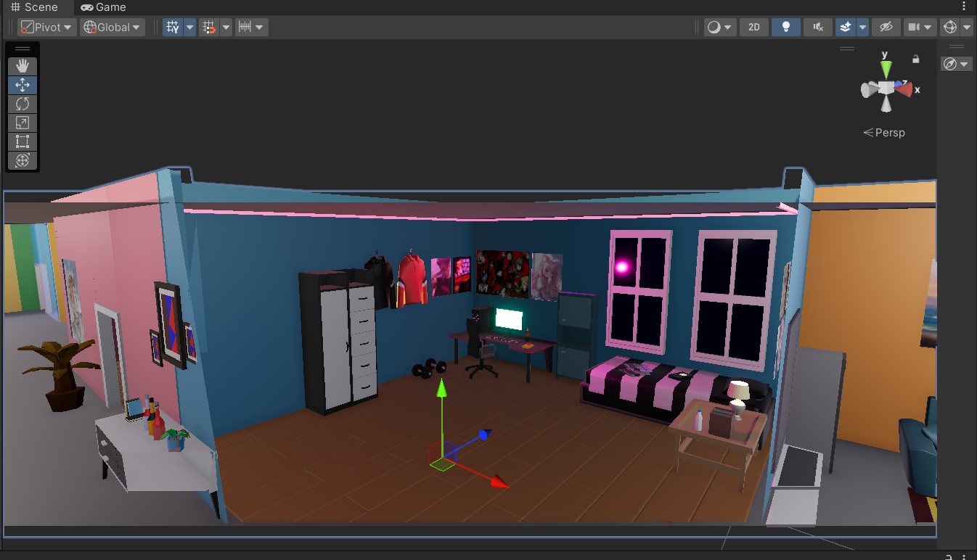This screenshot has width=977, height=560.
Task: Open the Pivot handle position dropdown
Action: tap(46, 27)
